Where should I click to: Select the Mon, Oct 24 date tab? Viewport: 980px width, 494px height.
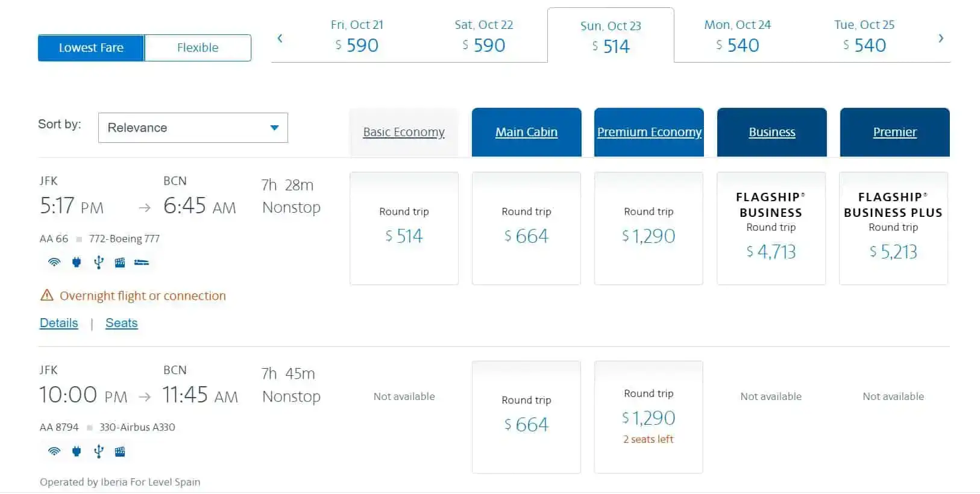(737, 36)
